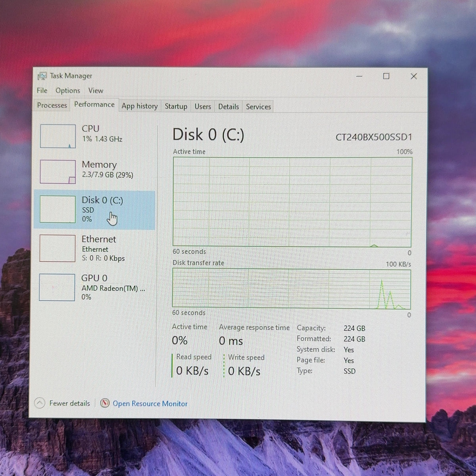Click the Disk transfer rate graph
The height and width of the screenshot is (476, 476).
(x=292, y=289)
